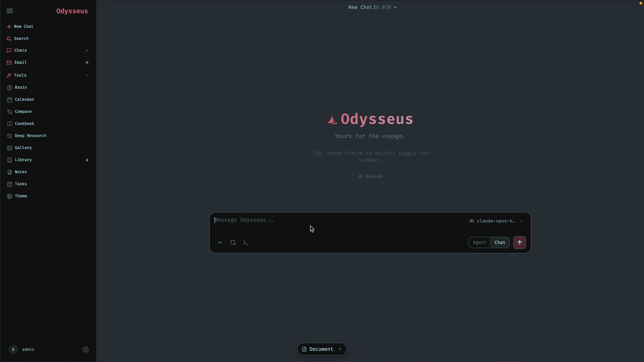Click the terminal prompt icon
This screenshot has height=362, width=644.
(x=246, y=243)
